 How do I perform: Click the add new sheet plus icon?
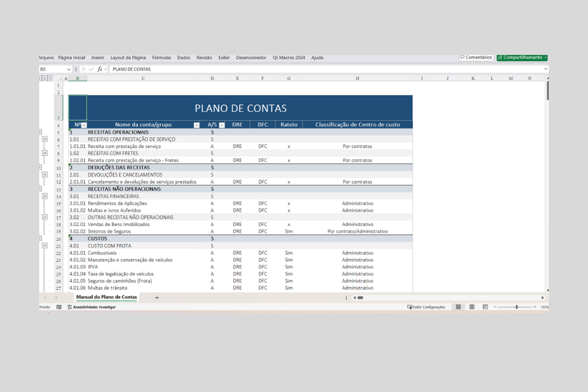point(157,297)
